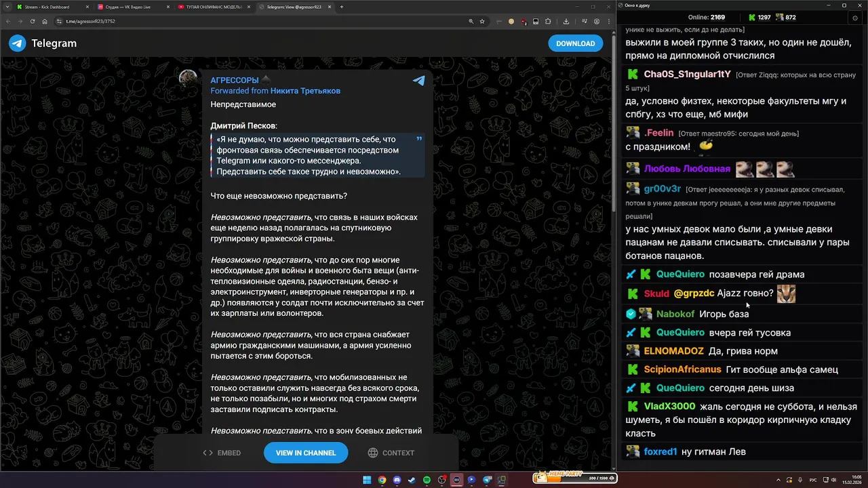Open ELNOMADOZ username in chat
The image size is (868, 488).
click(x=674, y=351)
